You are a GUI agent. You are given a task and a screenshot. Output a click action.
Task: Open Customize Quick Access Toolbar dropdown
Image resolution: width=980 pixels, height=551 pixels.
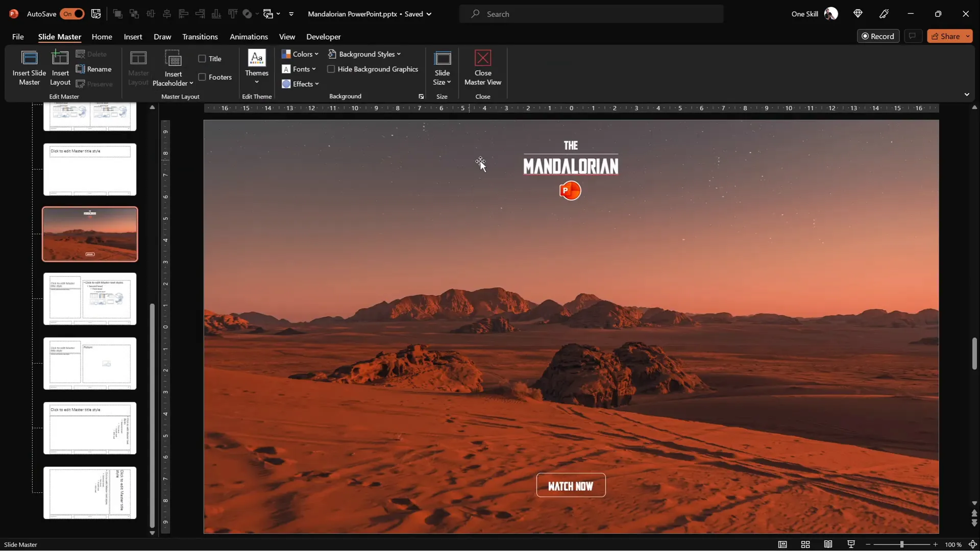tap(291, 14)
